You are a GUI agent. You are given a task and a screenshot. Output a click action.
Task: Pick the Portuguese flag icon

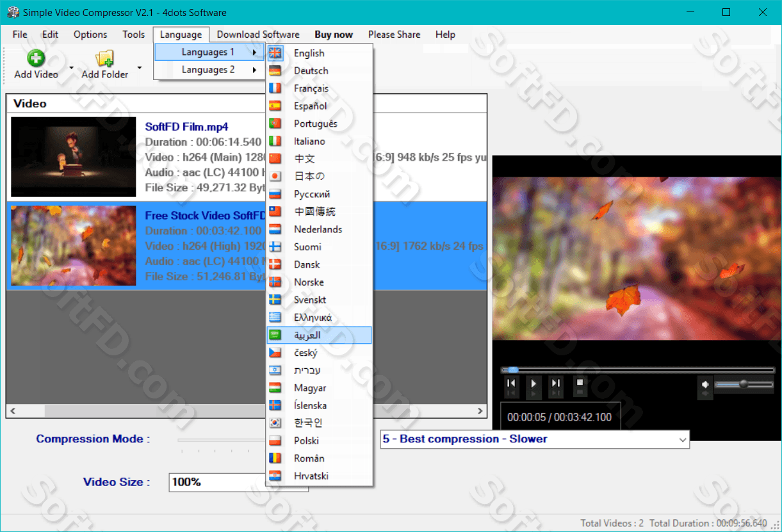[x=275, y=124]
